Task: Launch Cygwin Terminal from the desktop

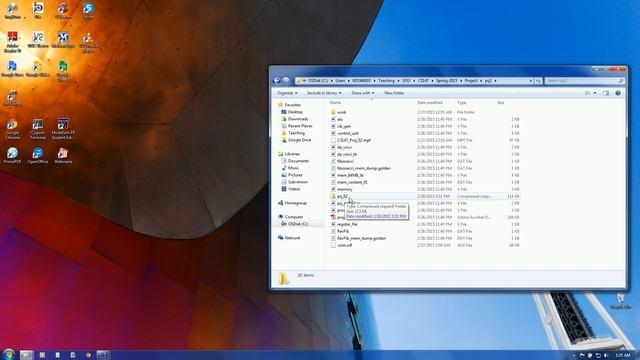Action: tap(38, 129)
